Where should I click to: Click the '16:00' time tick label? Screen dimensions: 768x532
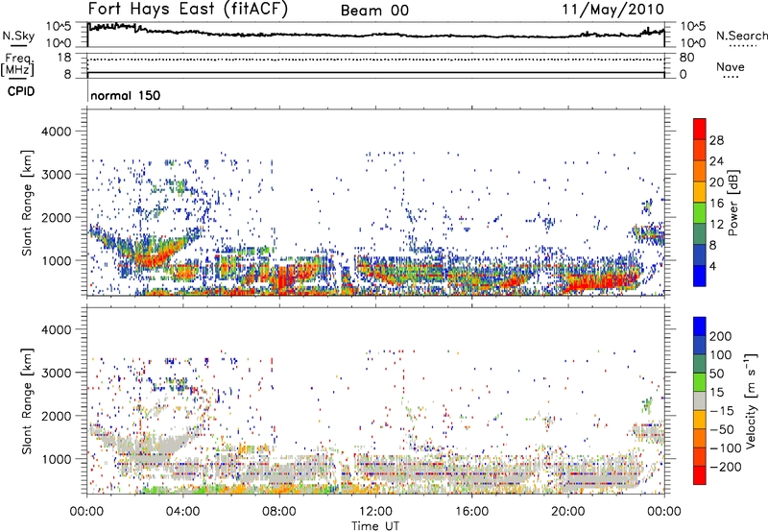tap(471, 512)
